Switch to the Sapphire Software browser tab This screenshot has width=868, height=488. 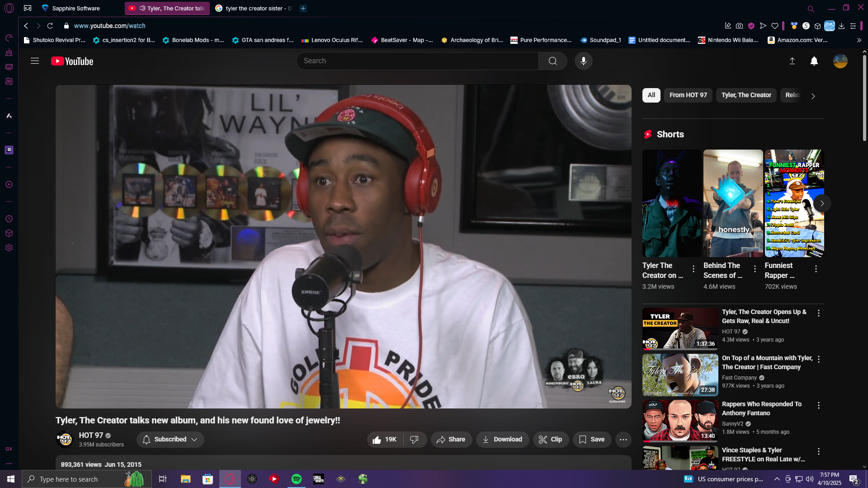click(76, 8)
